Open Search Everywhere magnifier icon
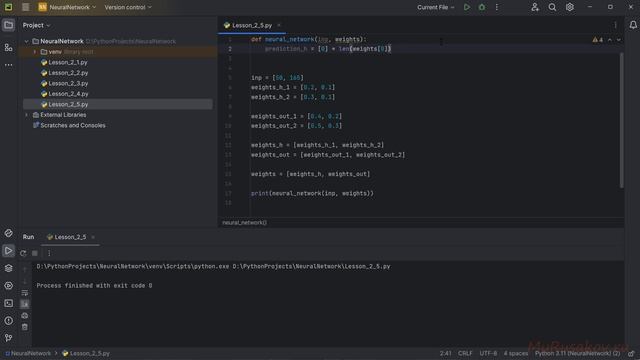The width and height of the screenshot is (640, 360). pos(552,7)
